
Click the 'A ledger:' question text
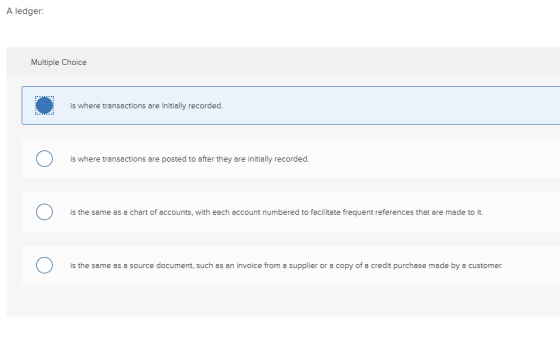pyautogui.click(x=25, y=11)
